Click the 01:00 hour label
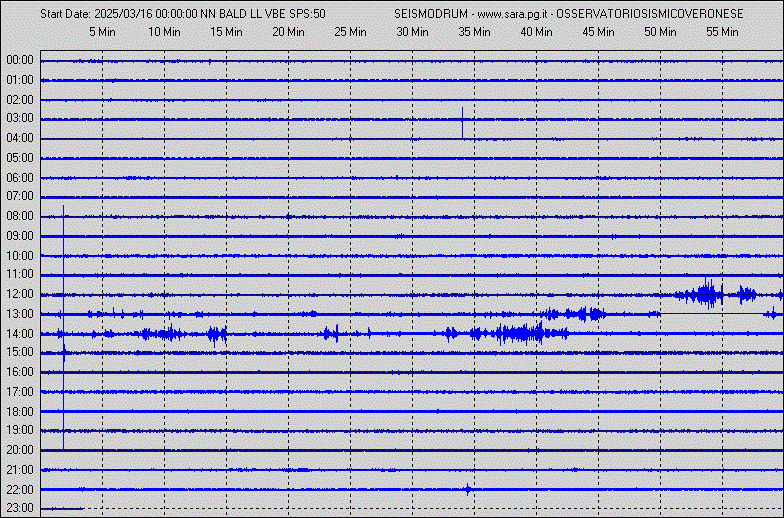The image size is (784, 518). [x=20, y=80]
